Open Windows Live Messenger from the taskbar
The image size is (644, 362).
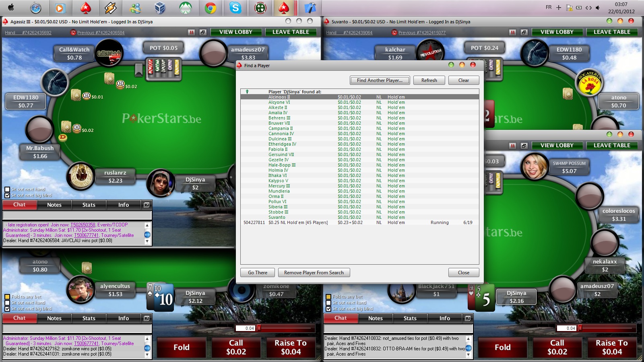[135, 8]
